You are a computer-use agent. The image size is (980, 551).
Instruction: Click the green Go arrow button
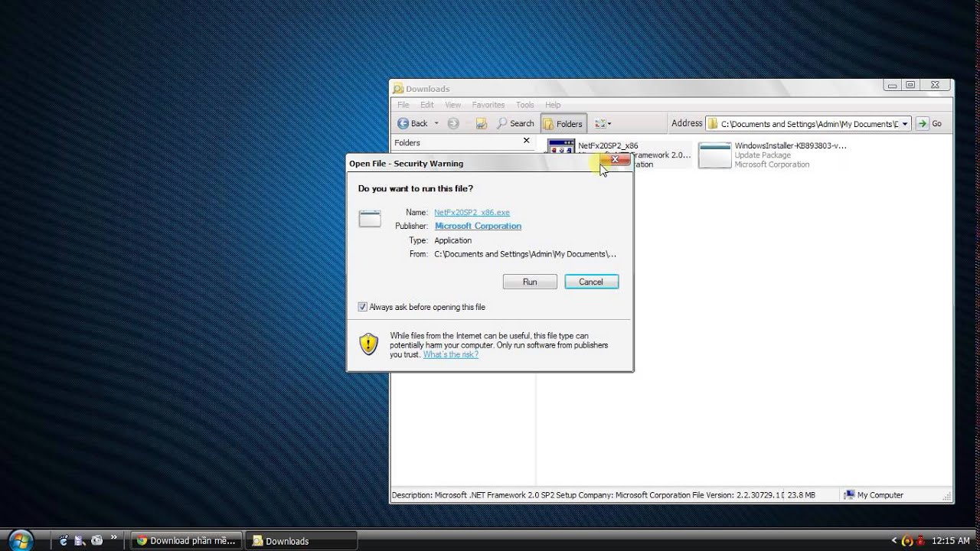pos(923,123)
